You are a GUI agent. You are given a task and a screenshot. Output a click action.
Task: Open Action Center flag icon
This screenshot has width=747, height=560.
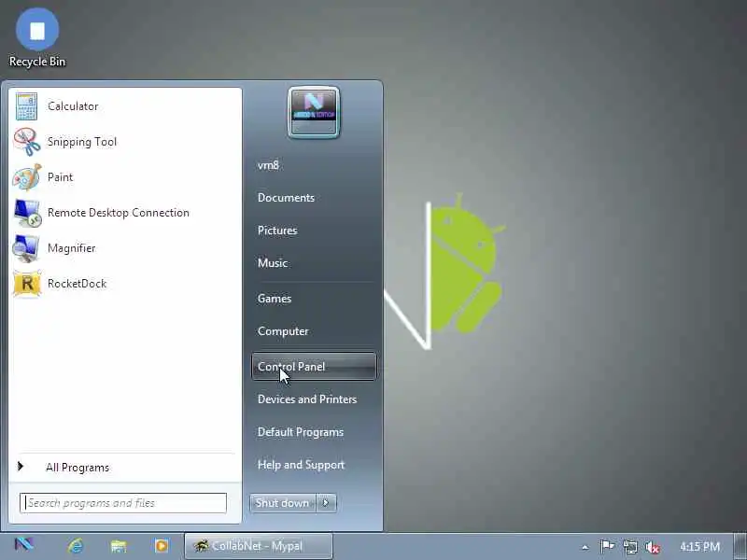pos(606,547)
